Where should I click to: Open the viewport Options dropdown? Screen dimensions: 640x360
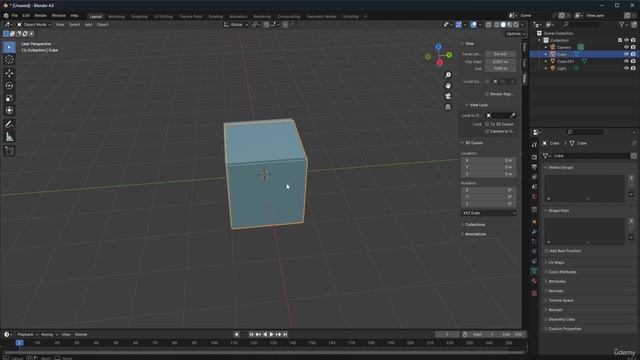click(x=516, y=34)
